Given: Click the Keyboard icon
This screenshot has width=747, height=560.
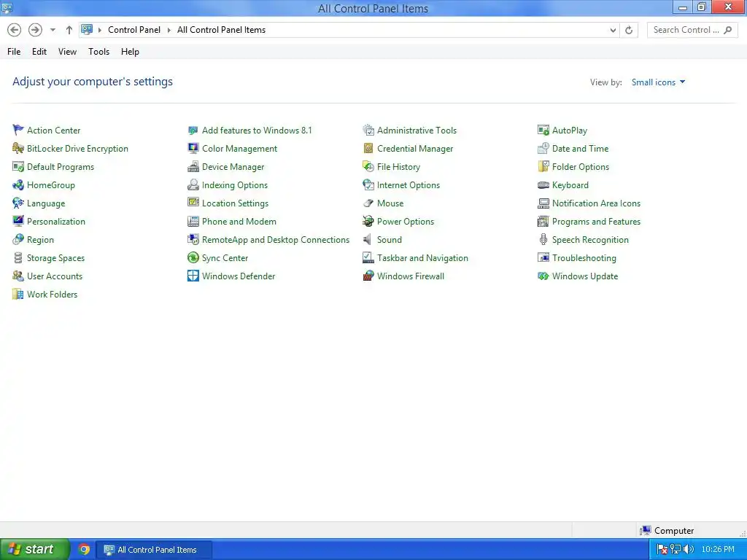Looking at the screenshot, I should click(x=543, y=184).
